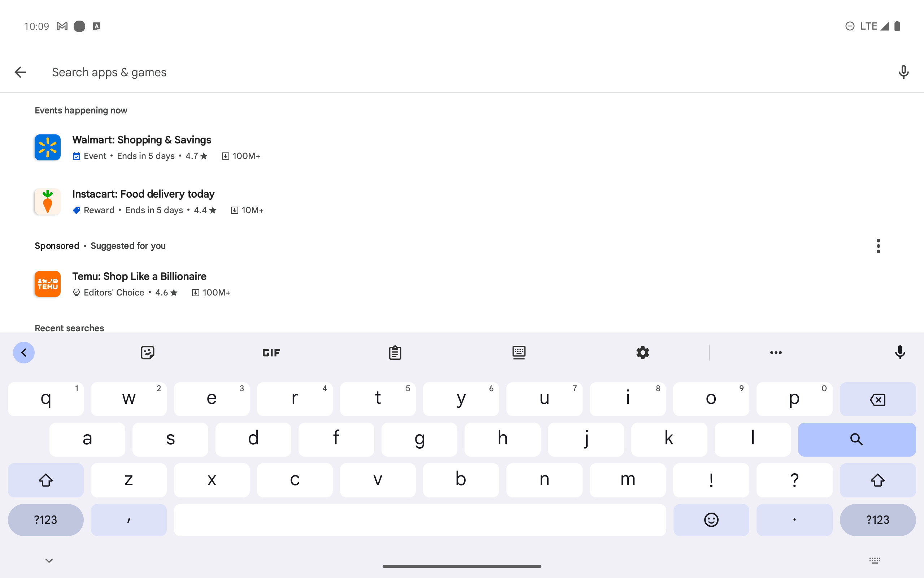Tap the microphone icon in the search bar
The width and height of the screenshot is (924, 578).
[x=903, y=72]
